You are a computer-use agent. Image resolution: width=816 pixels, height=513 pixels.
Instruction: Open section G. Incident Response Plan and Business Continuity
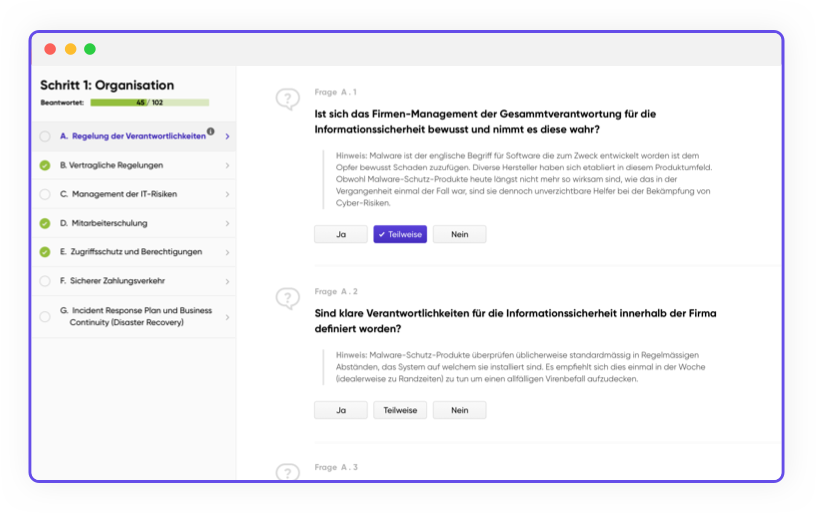tap(134, 316)
